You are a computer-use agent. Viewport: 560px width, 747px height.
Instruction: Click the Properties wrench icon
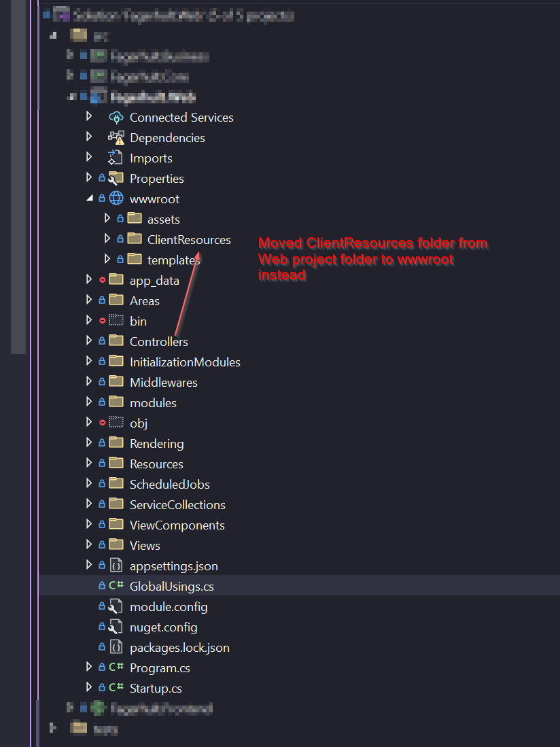click(116, 179)
